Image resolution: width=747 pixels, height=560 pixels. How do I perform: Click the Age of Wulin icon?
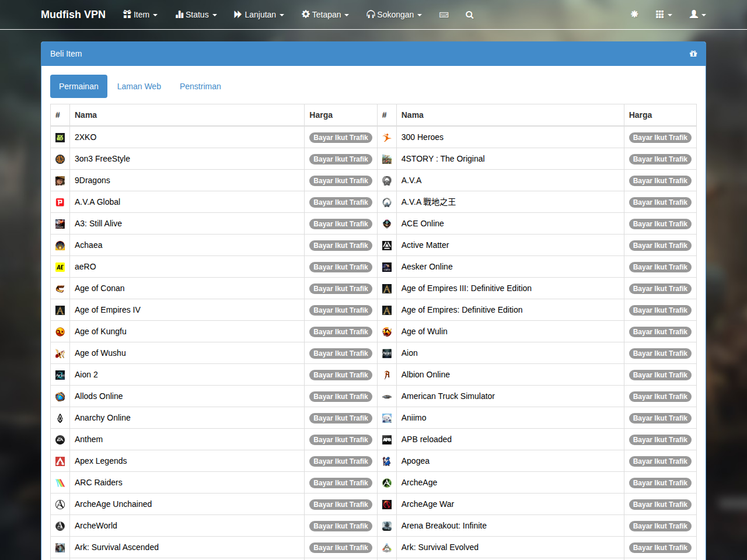[387, 332]
